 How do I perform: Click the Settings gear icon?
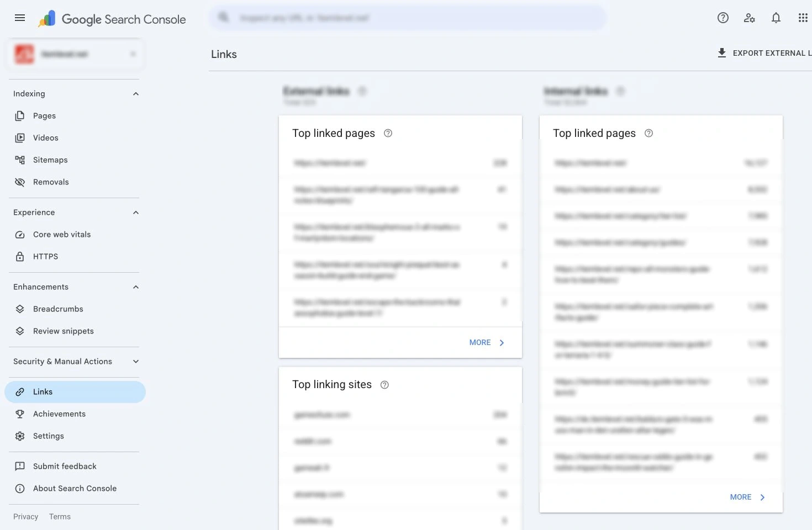click(20, 436)
